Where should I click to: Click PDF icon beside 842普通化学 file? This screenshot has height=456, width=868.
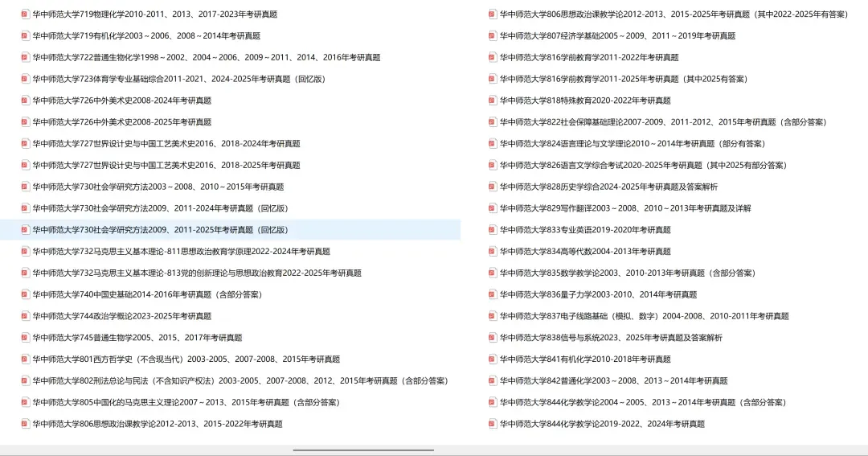492,381
